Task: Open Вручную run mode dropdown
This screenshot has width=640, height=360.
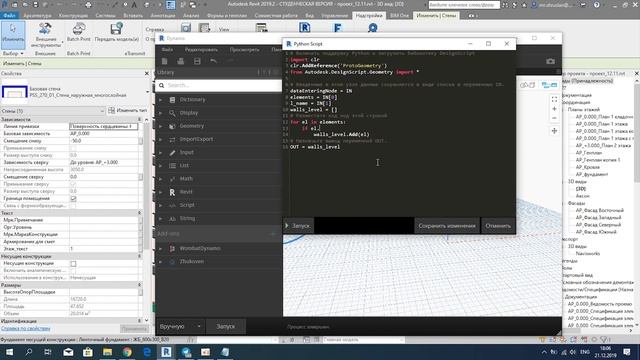Action: pyautogui.click(x=180, y=327)
